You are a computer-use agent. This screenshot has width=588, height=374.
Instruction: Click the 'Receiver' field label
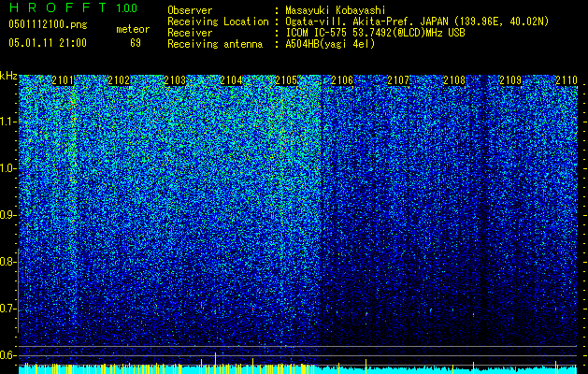tap(190, 33)
